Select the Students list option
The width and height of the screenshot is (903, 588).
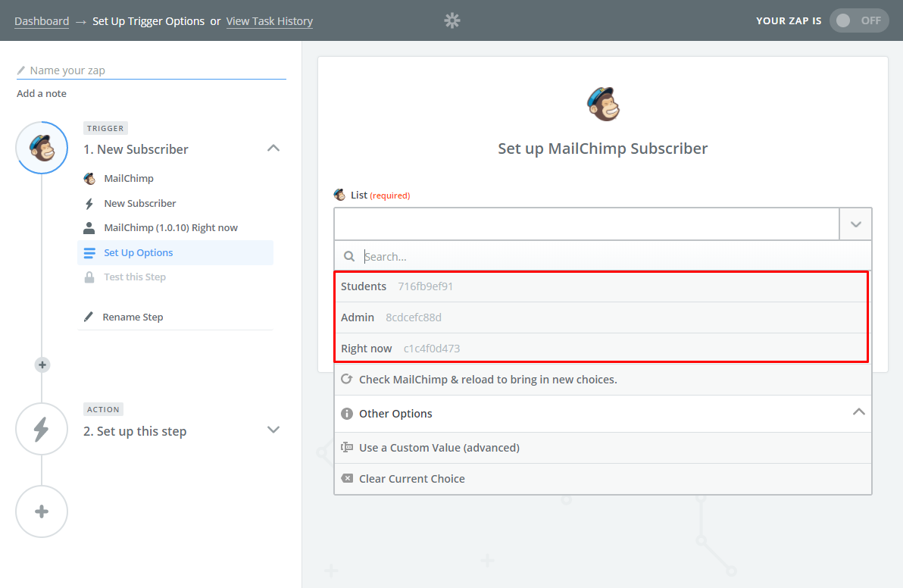601,286
